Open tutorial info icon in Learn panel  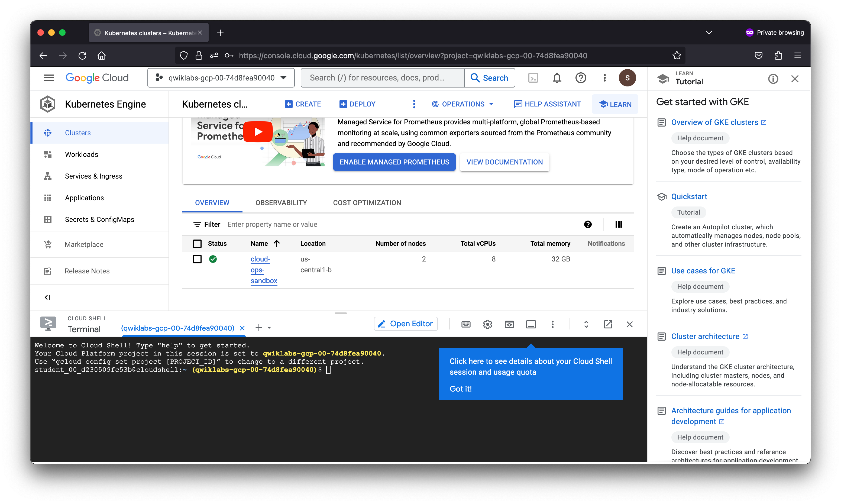click(773, 79)
